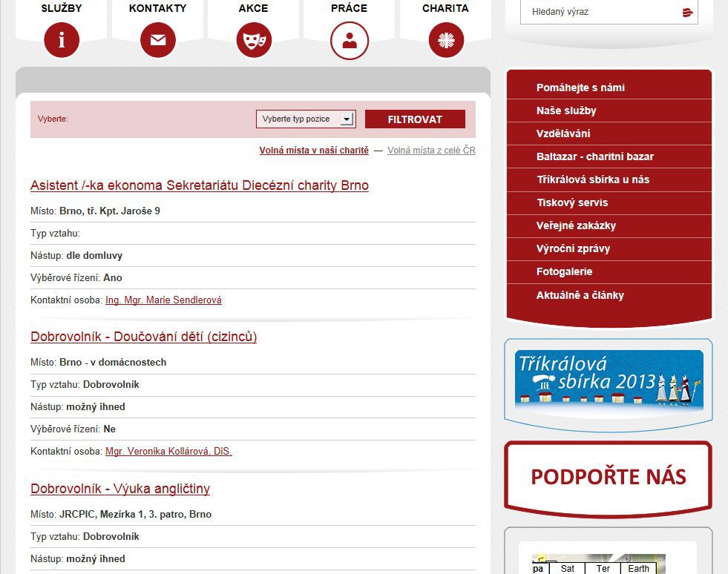Open Dobrovolník - Doučování dětí (cizinců) posting
The image size is (728, 574).
(x=143, y=337)
